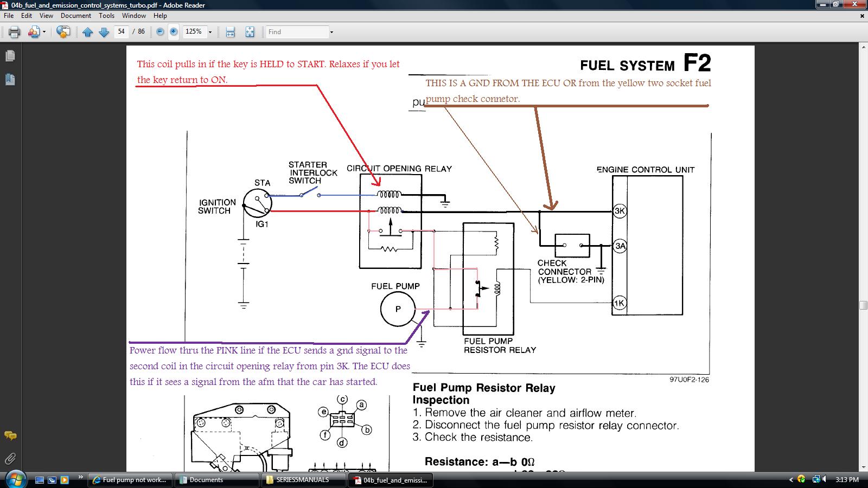Click the page number field
The image size is (868, 488).
pos(122,32)
